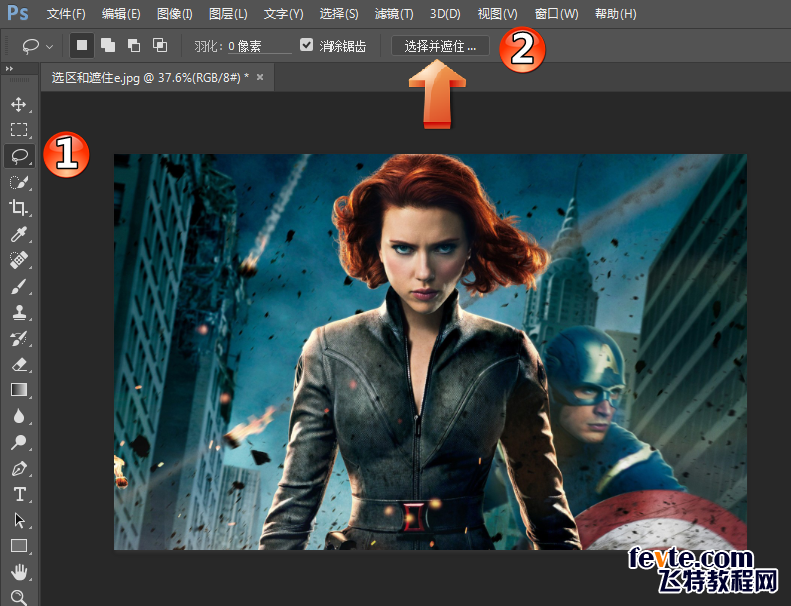Expand the toolbox with double-arrow
The width and height of the screenshot is (791, 606).
9,69
